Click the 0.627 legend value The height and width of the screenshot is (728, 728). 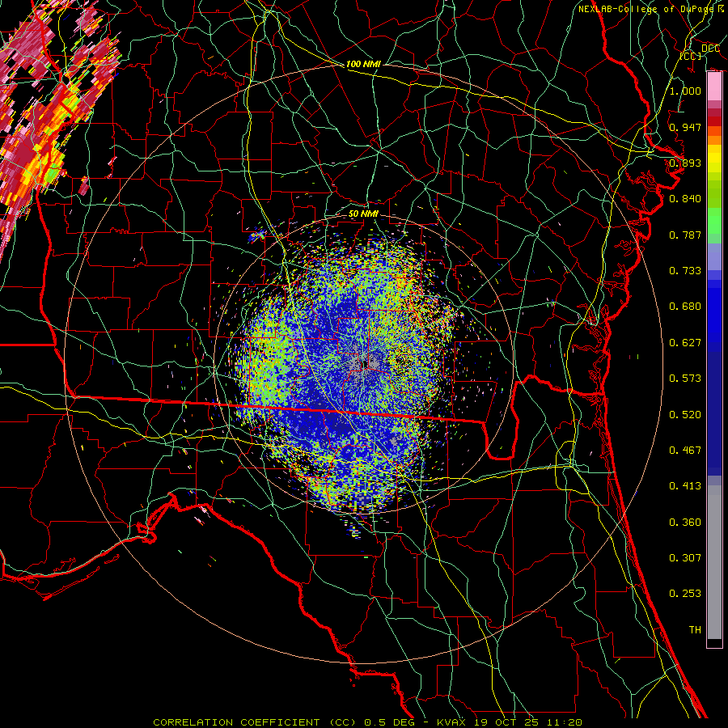[685, 343]
